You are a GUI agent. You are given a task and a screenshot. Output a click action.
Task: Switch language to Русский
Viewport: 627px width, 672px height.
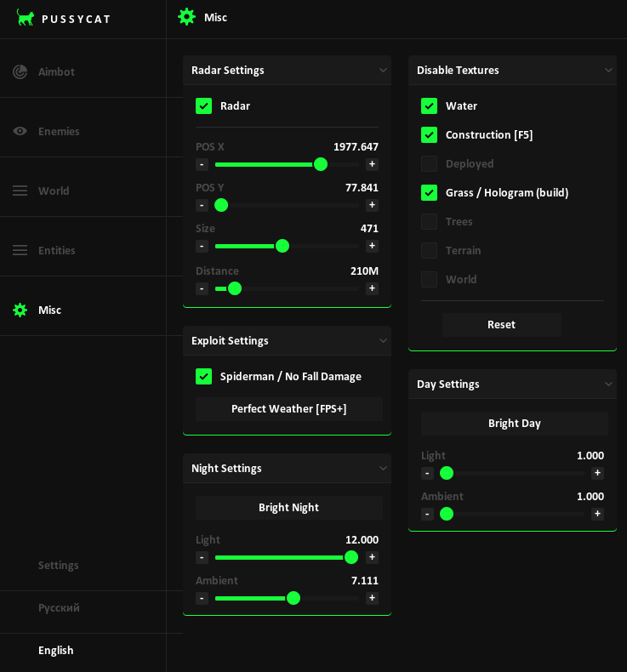59,607
